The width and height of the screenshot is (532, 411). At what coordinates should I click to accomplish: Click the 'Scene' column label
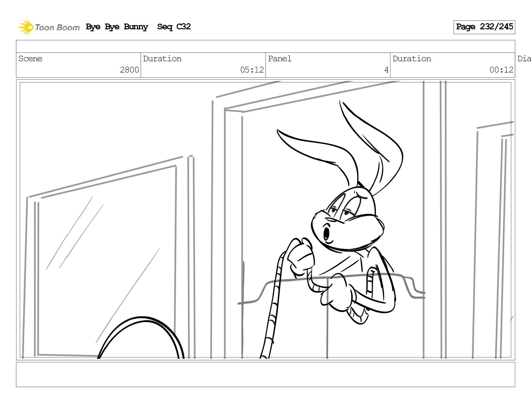click(x=30, y=59)
